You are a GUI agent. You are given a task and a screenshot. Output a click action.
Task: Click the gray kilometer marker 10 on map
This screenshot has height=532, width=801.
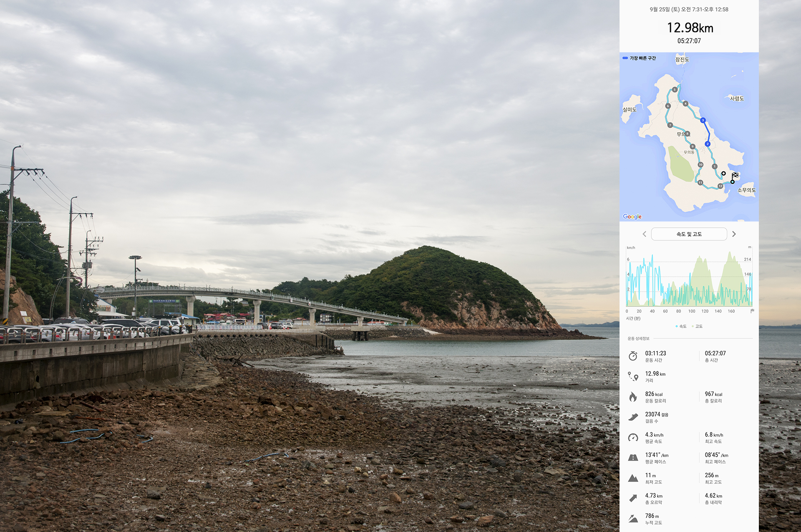[700, 165]
